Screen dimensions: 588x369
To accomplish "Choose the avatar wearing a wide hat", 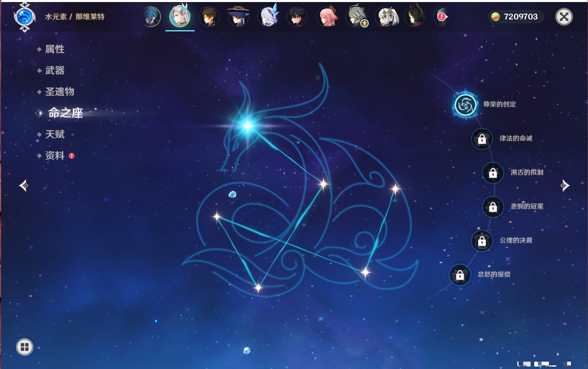I will pos(238,17).
